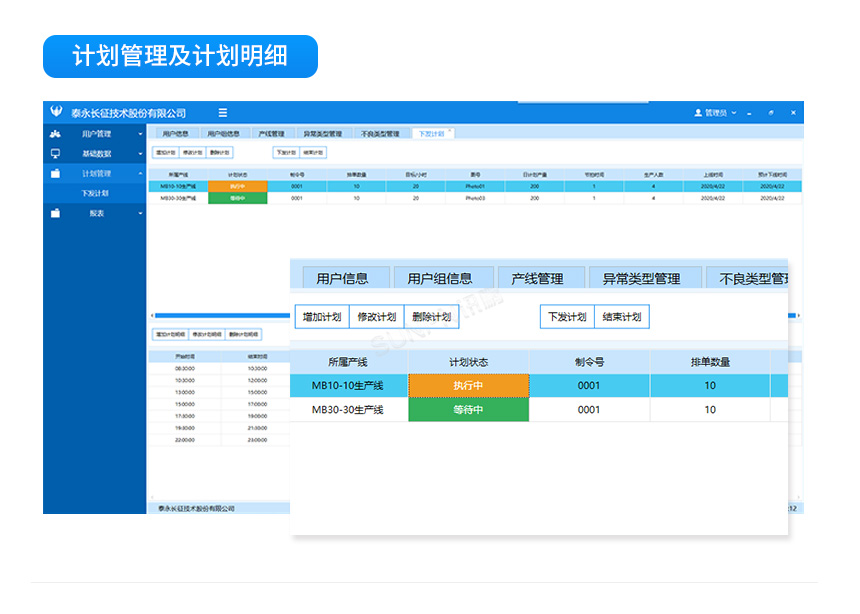Click the 删除计划明细 button
This screenshot has width=860, height=614.
click(243, 334)
